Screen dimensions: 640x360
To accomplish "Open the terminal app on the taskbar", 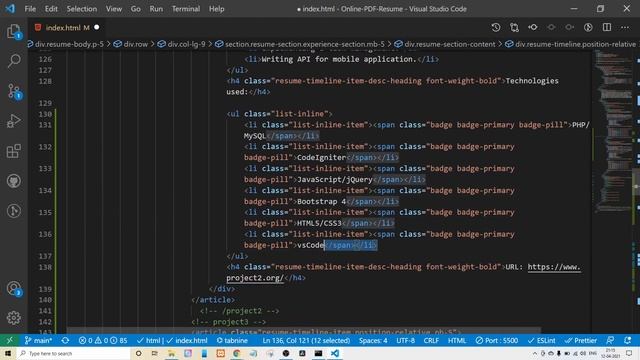I will click(x=318, y=353).
